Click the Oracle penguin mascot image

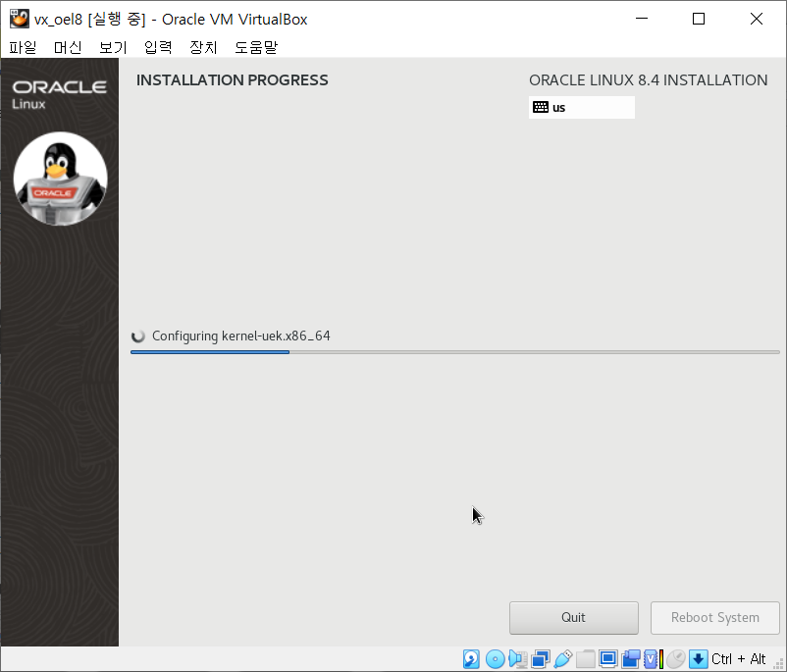tap(60, 179)
